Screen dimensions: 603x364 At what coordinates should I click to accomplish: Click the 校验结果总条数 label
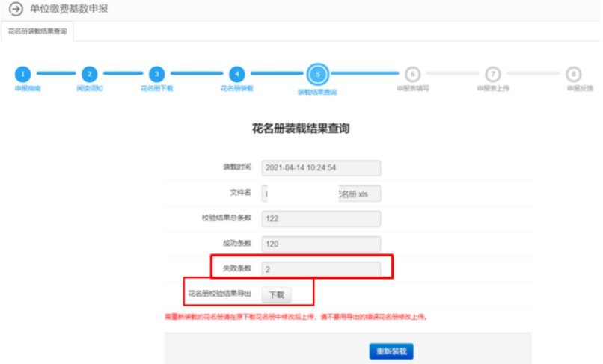click(227, 218)
